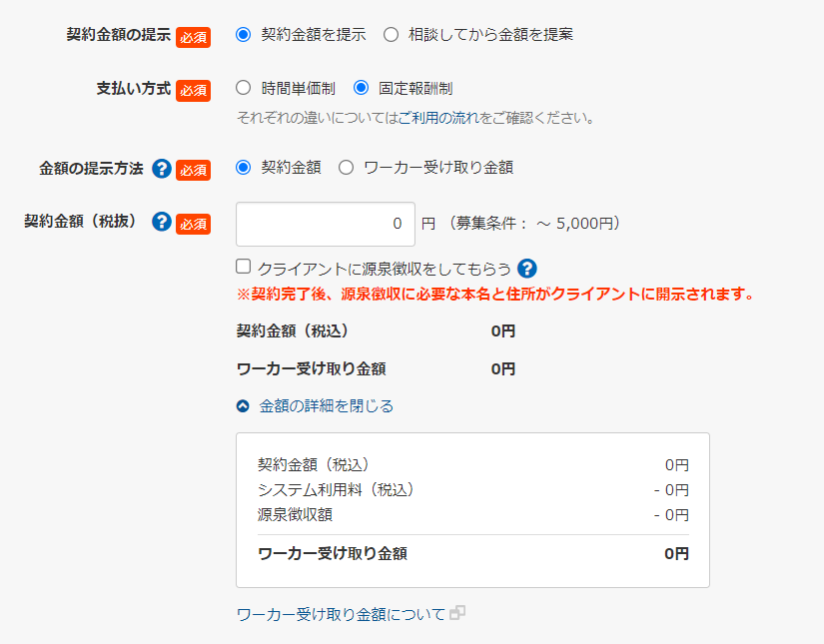This screenshot has width=824, height=644.
Task: Select ワーカー受け取り金額 radio option
Action: (x=347, y=168)
